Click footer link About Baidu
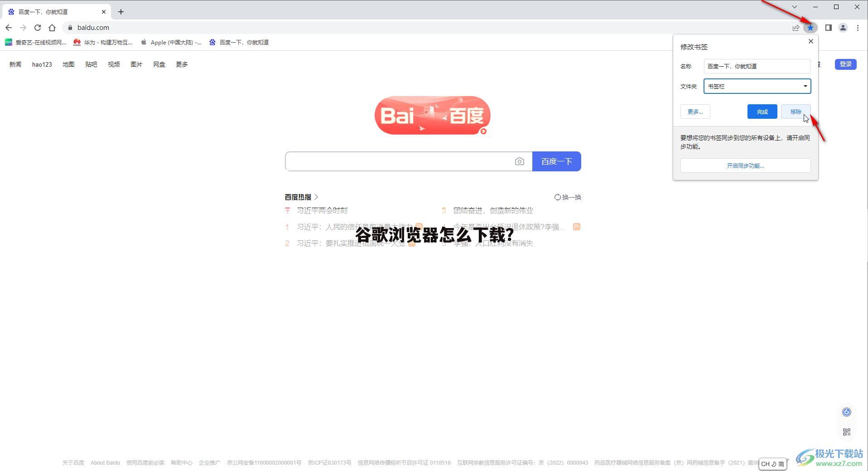The height and width of the screenshot is (471, 868). [105, 463]
